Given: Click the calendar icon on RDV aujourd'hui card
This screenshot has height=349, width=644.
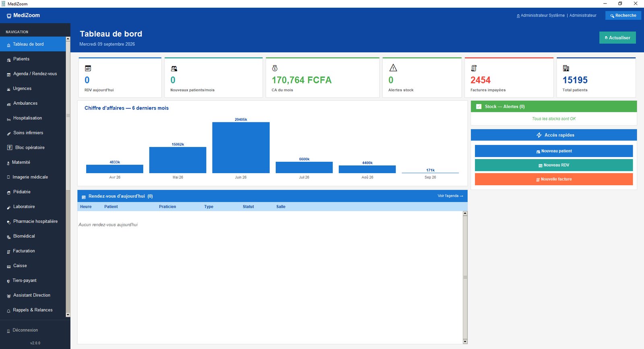Looking at the screenshot, I should (x=88, y=68).
